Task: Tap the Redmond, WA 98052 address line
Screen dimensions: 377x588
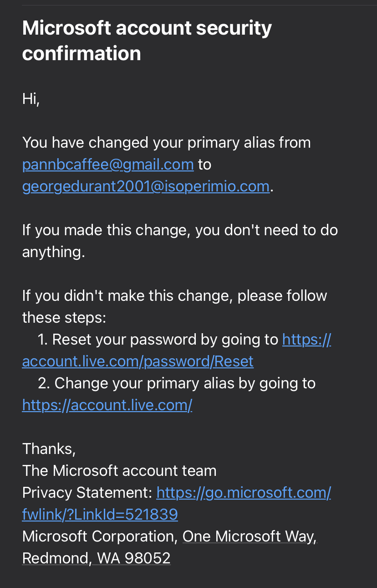Action: [96, 558]
